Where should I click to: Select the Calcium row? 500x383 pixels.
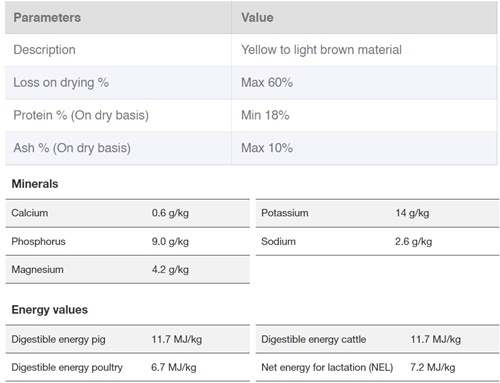[x=128, y=213]
